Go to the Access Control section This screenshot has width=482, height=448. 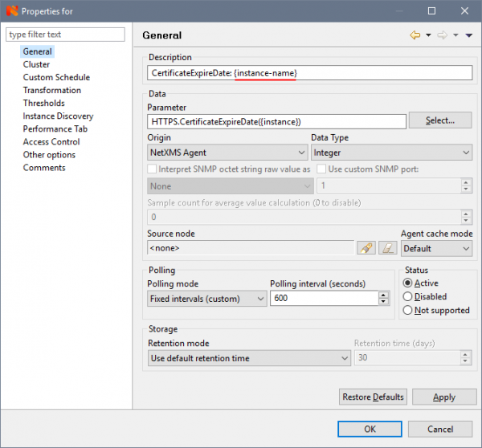pyautogui.click(x=51, y=141)
